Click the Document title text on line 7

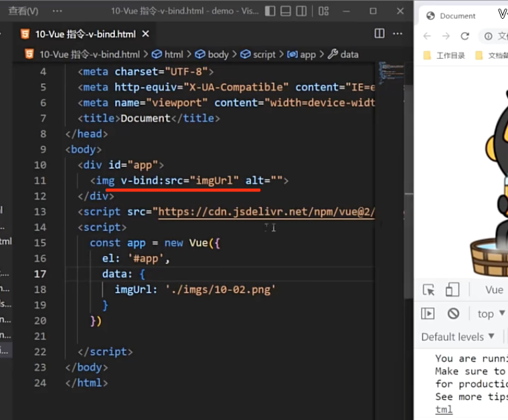(x=145, y=118)
